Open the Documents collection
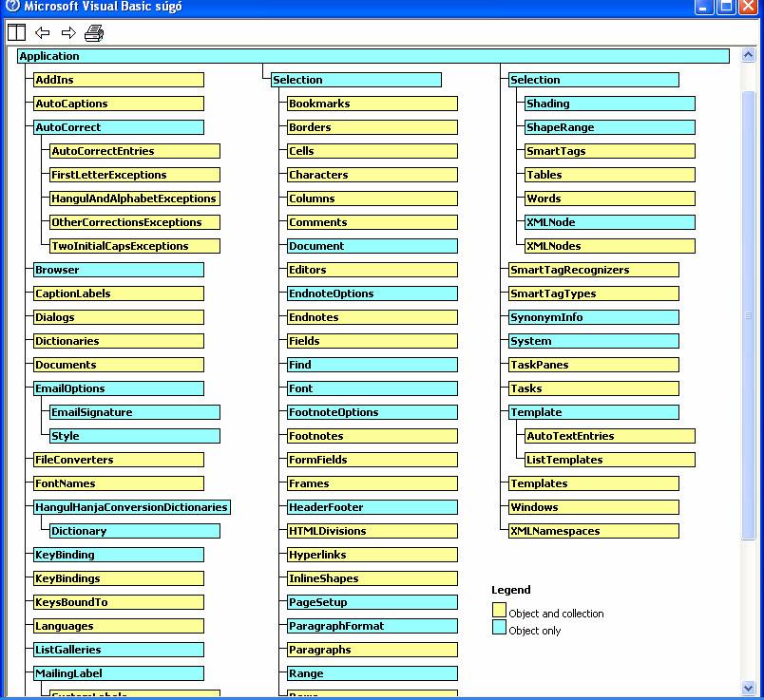Image resolution: width=764 pixels, height=700 pixels. (119, 365)
